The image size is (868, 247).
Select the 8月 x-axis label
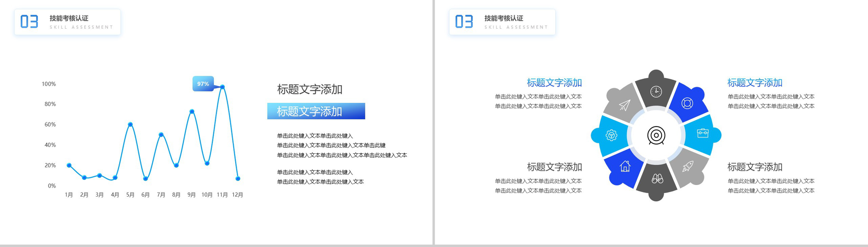pyautogui.click(x=176, y=195)
